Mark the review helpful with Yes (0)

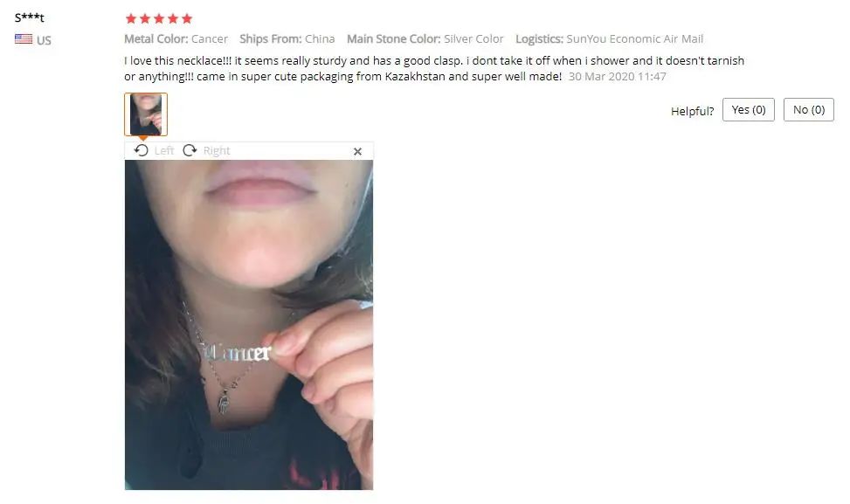pos(748,110)
